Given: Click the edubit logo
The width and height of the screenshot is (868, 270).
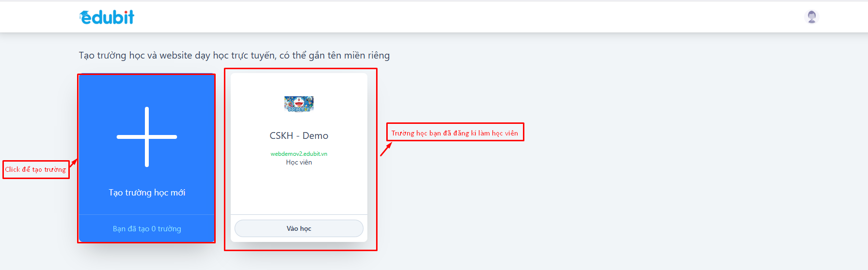Looking at the screenshot, I should click(107, 17).
